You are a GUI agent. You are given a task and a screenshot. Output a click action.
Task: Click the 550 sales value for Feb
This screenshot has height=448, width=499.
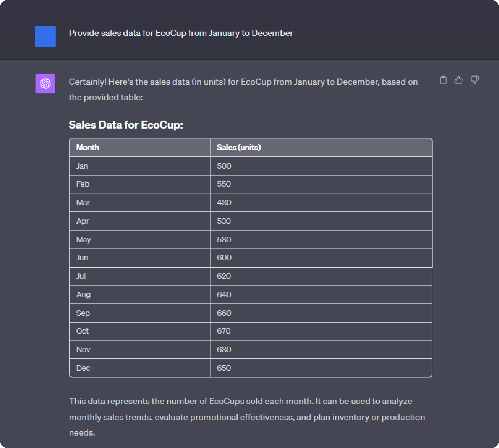pos(224,184)
